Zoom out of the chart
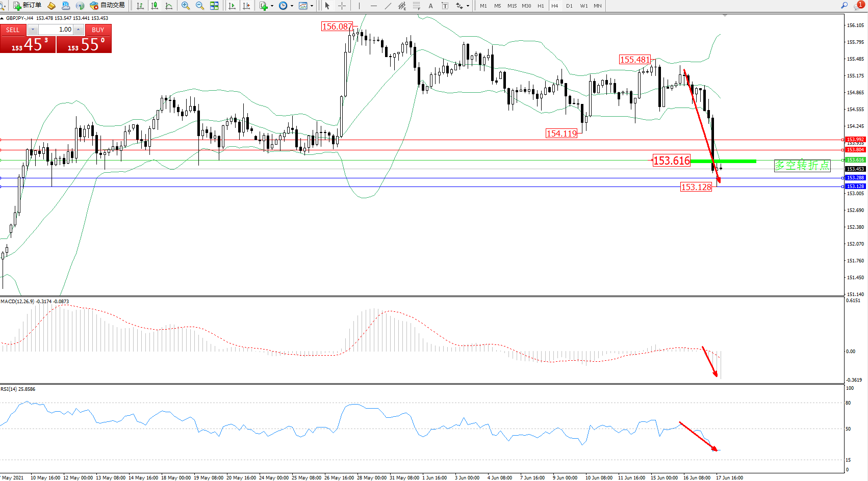 (x=199, y=6)
